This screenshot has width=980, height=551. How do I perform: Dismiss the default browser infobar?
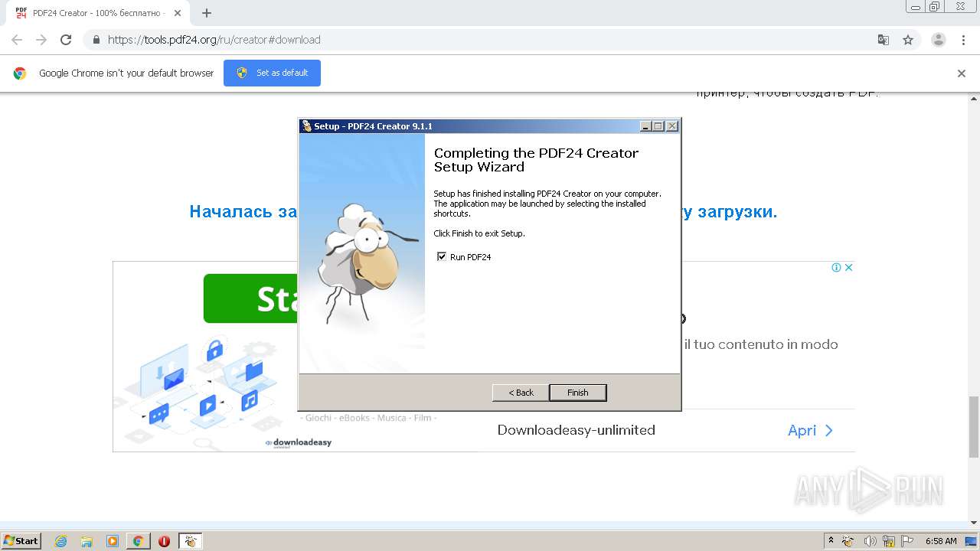(962, 73)
